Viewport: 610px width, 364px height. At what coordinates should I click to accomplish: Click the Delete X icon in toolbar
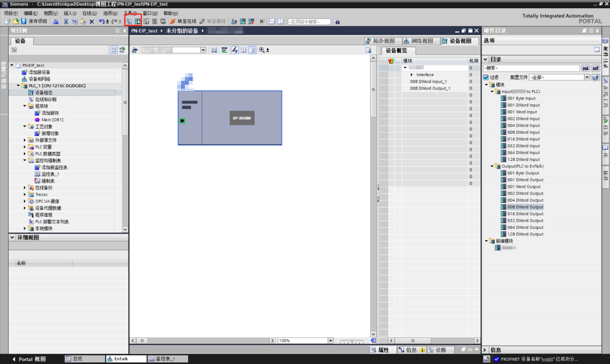[x=91, y=22]
